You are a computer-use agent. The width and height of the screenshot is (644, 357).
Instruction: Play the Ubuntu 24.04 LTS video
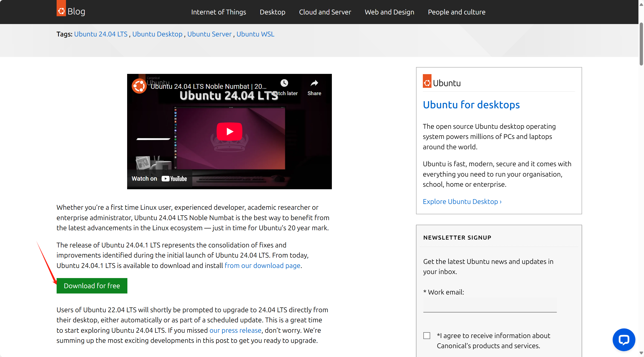[x=229, y=131]
